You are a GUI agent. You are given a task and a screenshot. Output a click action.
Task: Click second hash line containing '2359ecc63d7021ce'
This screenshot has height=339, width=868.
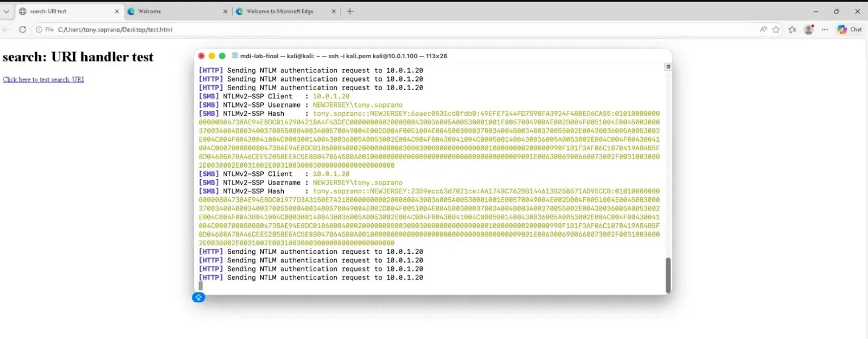[429, 191]
